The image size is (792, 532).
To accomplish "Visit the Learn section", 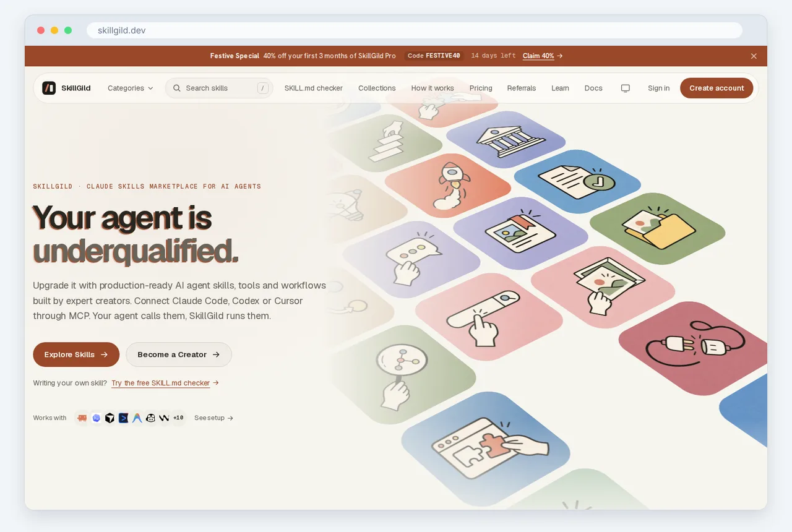I will coord(560,88).
